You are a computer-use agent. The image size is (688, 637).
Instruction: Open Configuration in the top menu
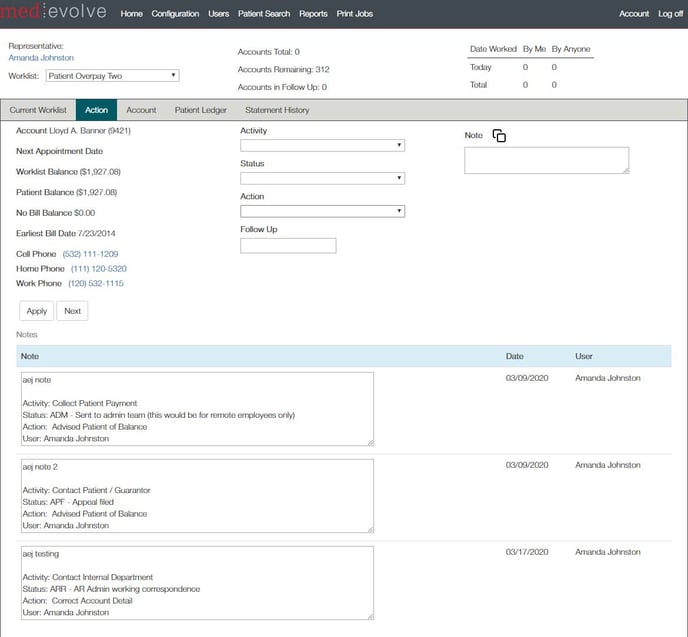(x=175, y=14)
